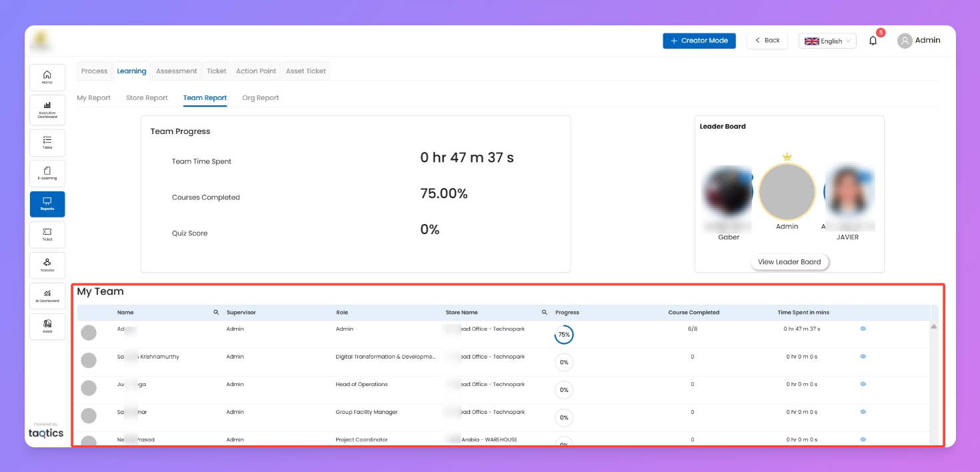Click the View Leader Board button
The height and width of the screenshot is (472, 980).
[x=789, y=262]
